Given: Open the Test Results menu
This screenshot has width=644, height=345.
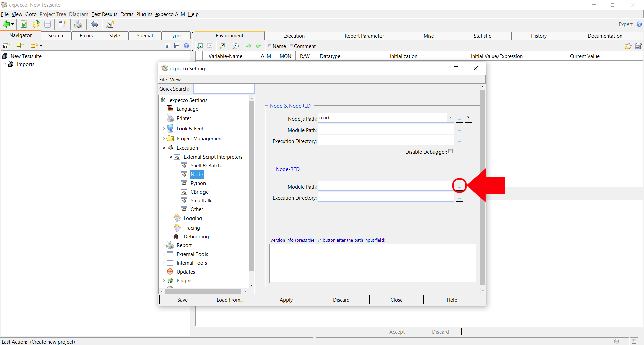Looking at the screenshot, I should pyautogui.click(x=104, y=14).
